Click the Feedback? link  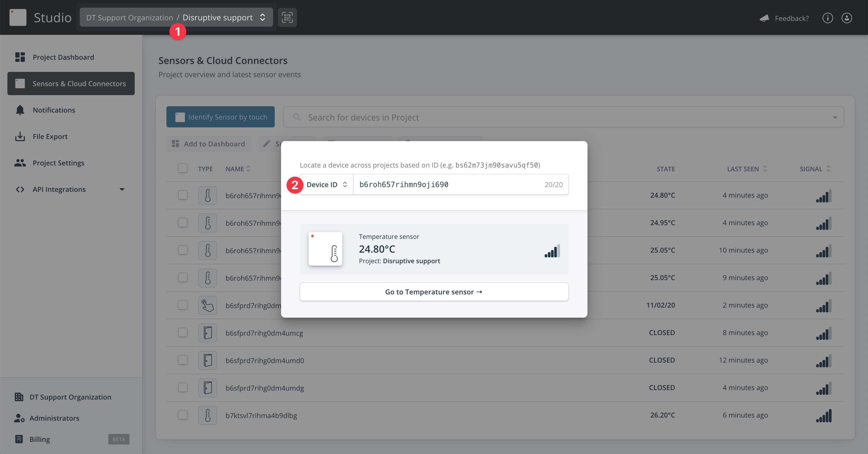pos(791,18)
